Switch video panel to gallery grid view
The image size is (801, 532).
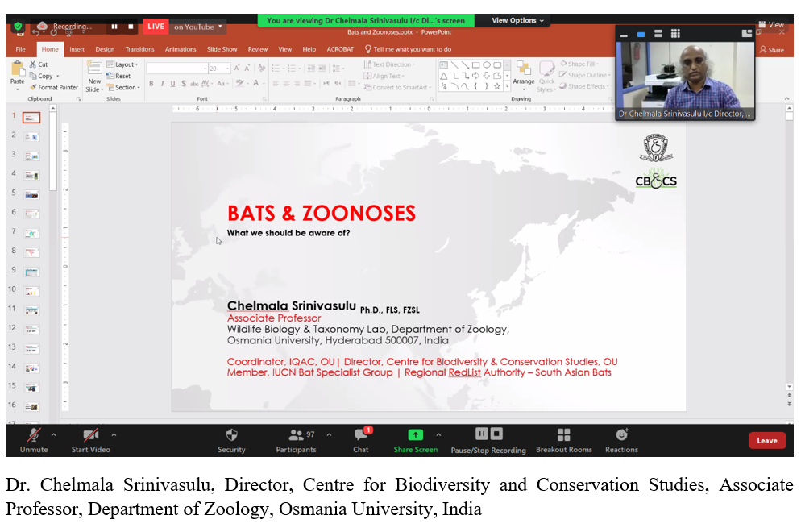(x=675, y=34)
